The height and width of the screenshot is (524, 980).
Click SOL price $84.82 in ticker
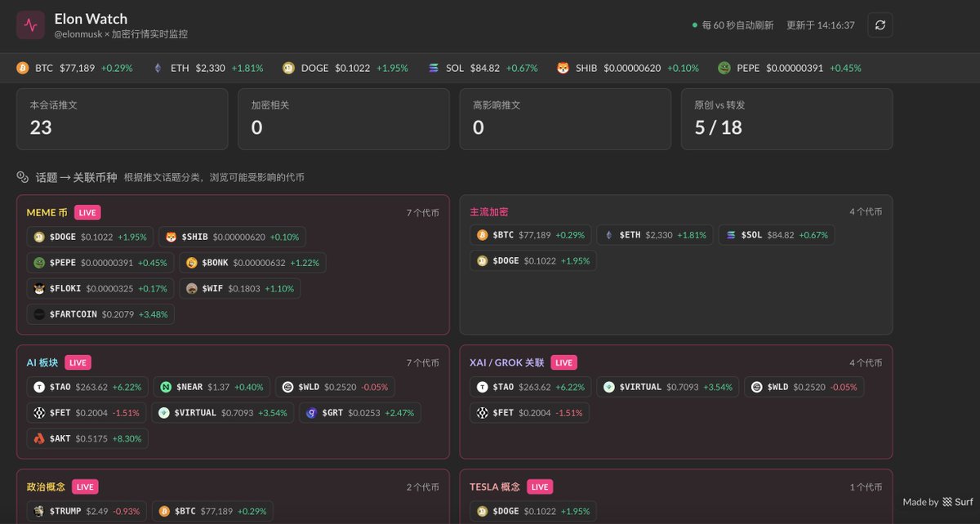[x=485, y=68]
